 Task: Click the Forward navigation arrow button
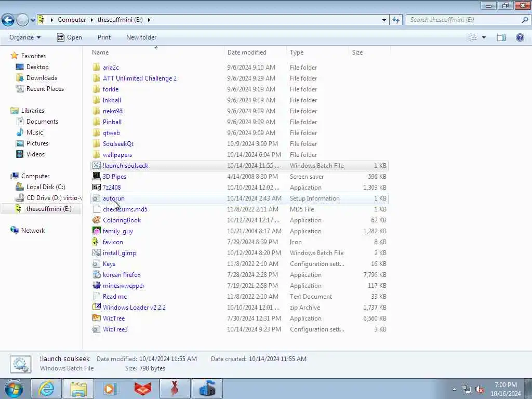pos(22,20)
